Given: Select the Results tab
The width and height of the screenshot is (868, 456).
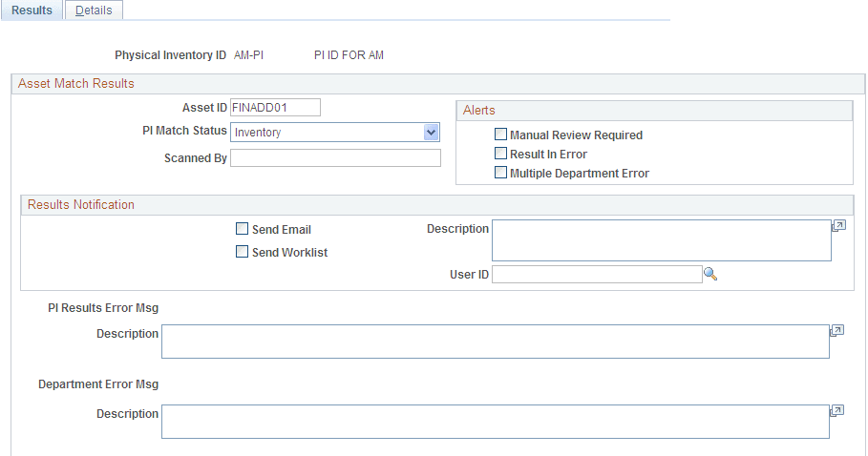Looking at the screenshot, I should tap(32, 10).
